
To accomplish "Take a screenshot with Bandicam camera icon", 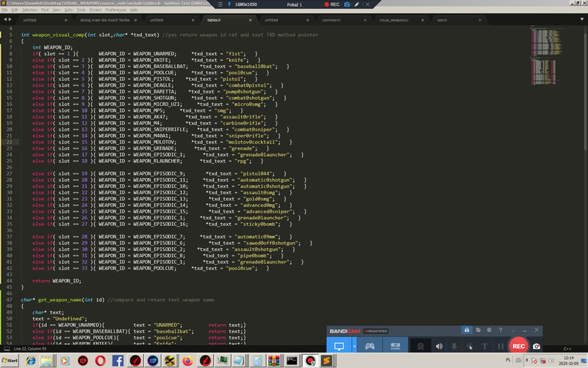I will point(537,346).
